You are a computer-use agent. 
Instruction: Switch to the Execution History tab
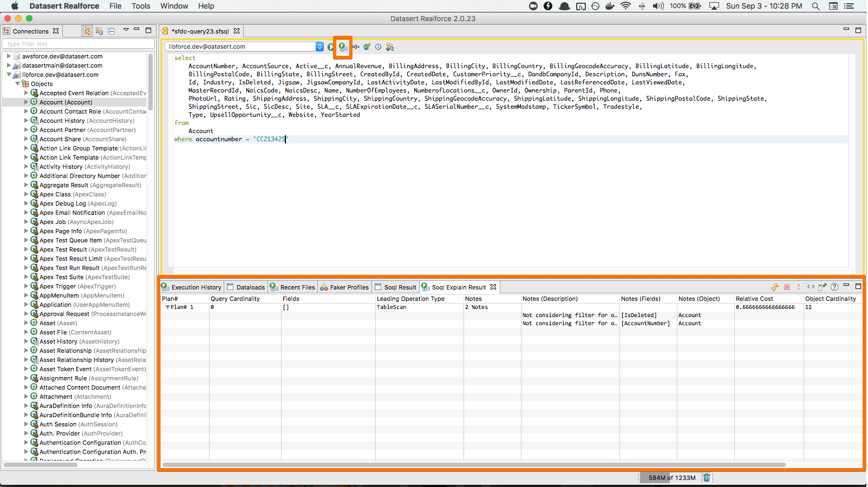pyautogui.click(x=192, y=287)
